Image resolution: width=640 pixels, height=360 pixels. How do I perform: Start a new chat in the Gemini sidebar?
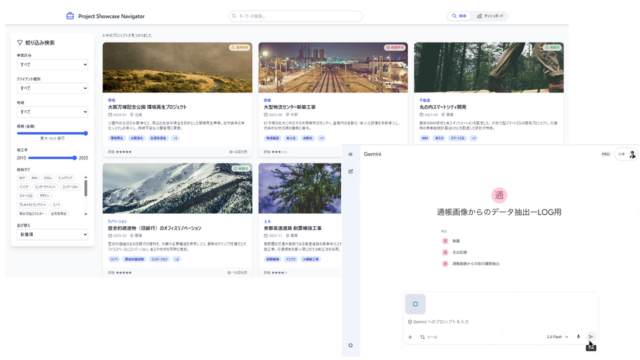pos(350,171)
